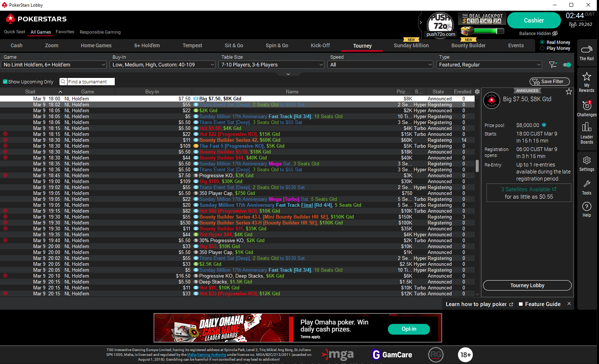
Task: Click the PokerStars logo
Action: point(36,19)
